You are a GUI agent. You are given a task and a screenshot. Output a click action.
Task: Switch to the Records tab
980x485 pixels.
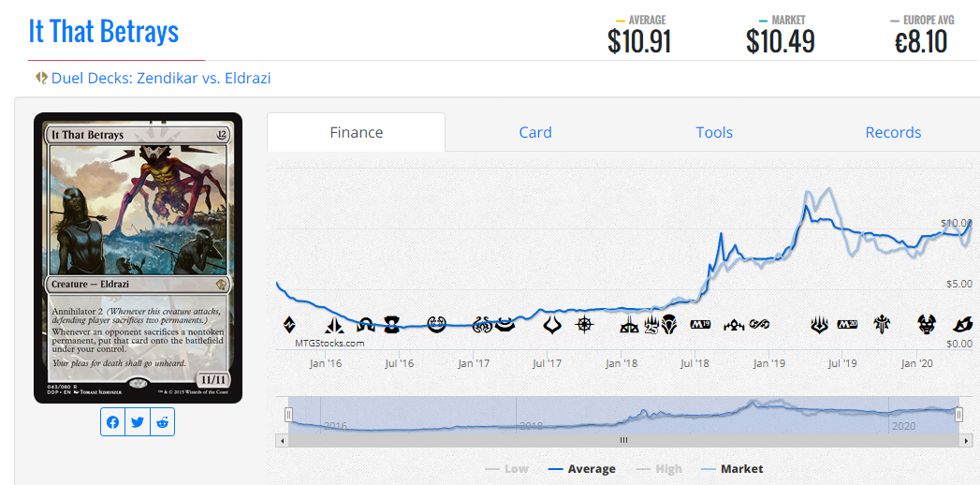click(893, 133)
